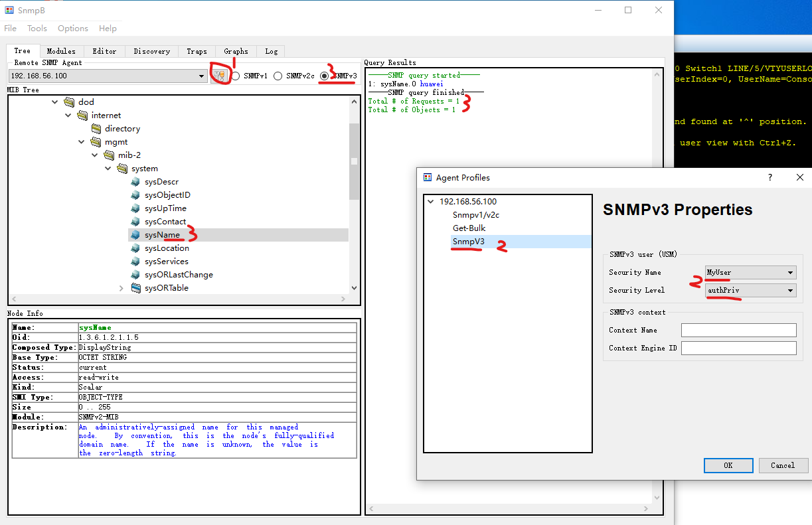Click the internet folder icon
The width and height of the screenshot is (812, 525).
[x=81, y=115]
